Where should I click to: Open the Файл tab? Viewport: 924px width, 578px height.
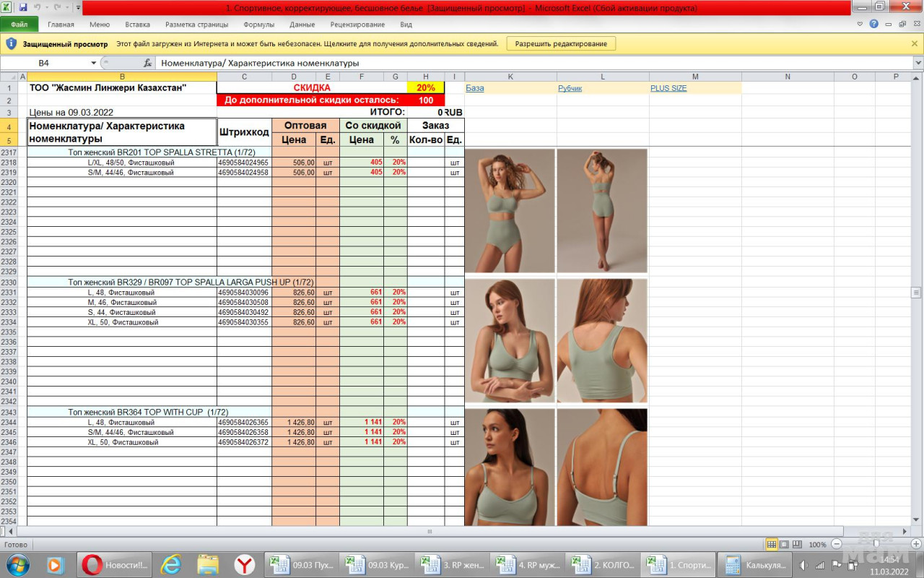click(19, 25)
